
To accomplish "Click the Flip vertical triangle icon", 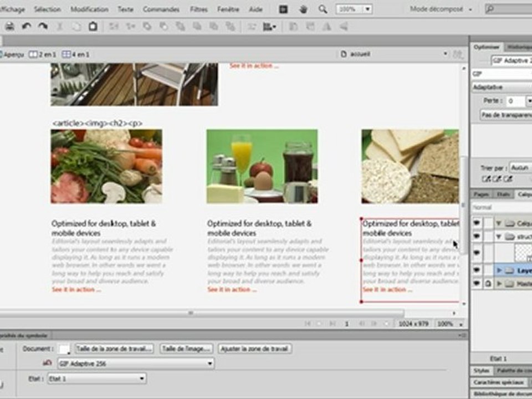I will [344, 27].
